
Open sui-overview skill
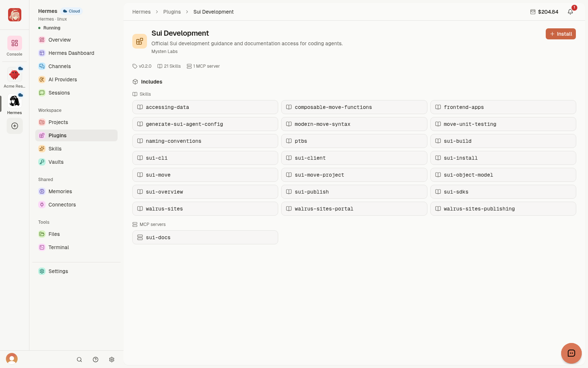[205, 192]
